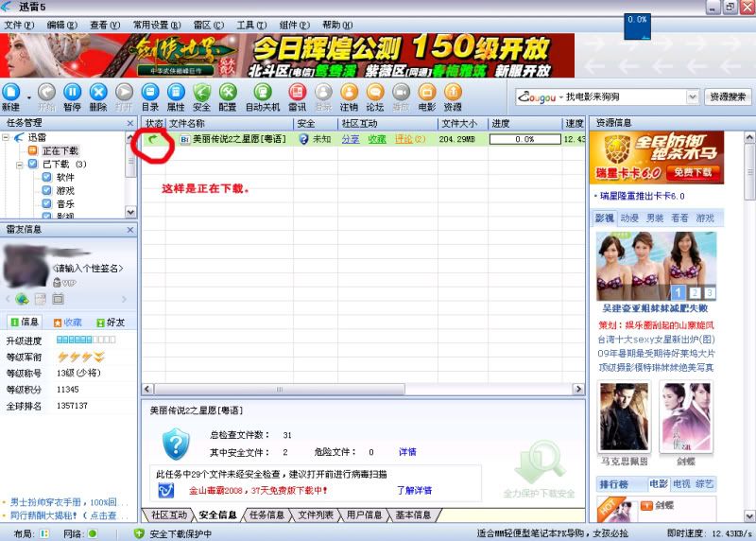The height and width of the screenshot is (541, 756).
Task: Open the dropdown arrow beside 新建
Action: [x=29, y=98]
